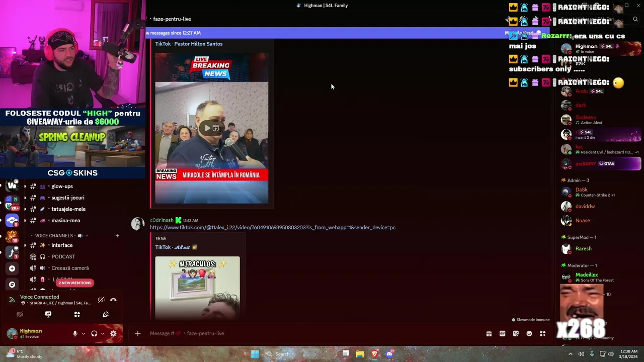Viewport: 644px width, 362px height.
Task: Jump to 2 NEW MENTIONS
Action: click(x=74, y=283)
